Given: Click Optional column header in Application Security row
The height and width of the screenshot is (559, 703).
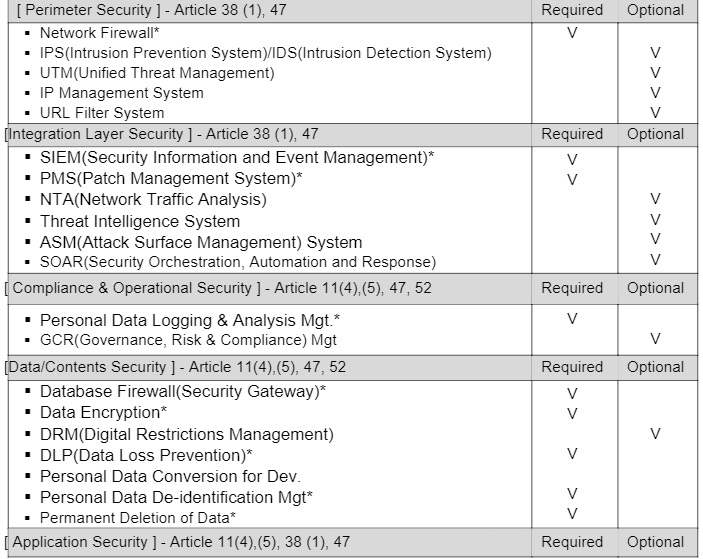Looking at the screenshot, I should [655, 542].
